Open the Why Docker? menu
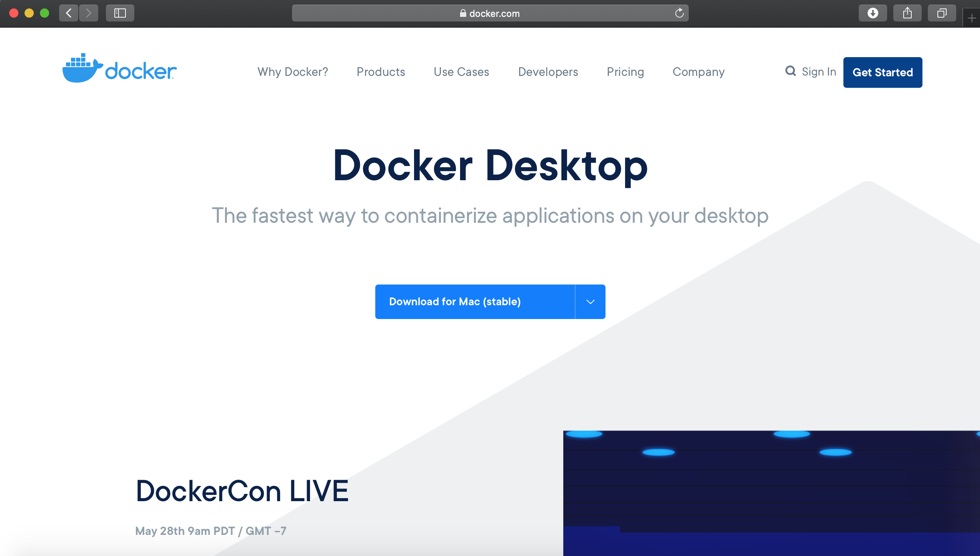The width and height of the screenshot is (980, 556). coord(293,72)
